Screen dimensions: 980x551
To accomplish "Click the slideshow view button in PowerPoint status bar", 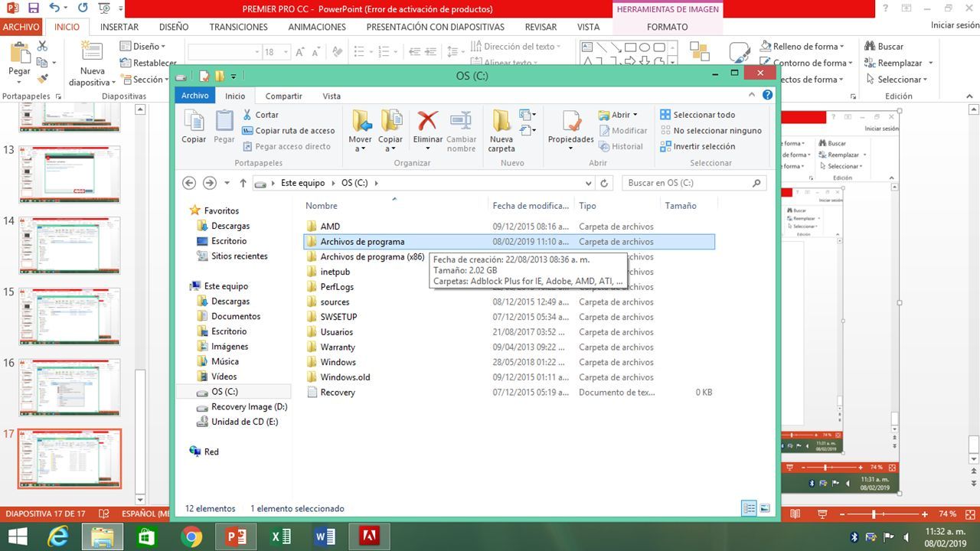I will click(x=823, y=514).
